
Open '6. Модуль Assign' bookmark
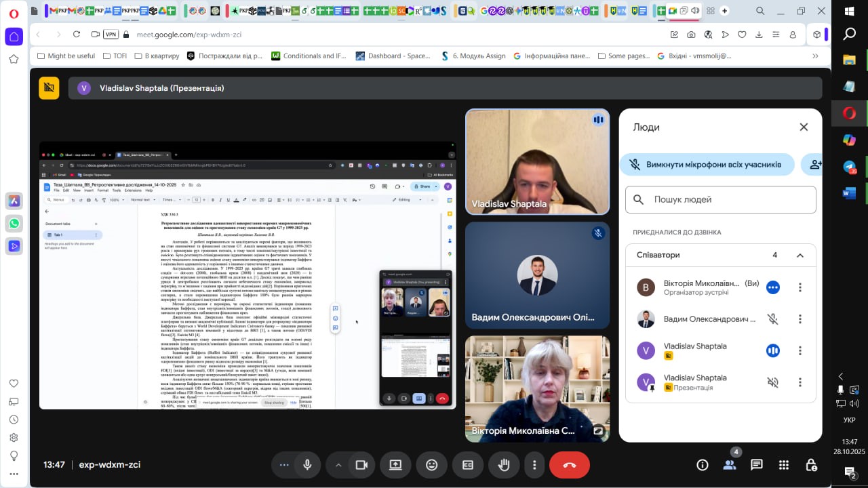tap(473, 56)
